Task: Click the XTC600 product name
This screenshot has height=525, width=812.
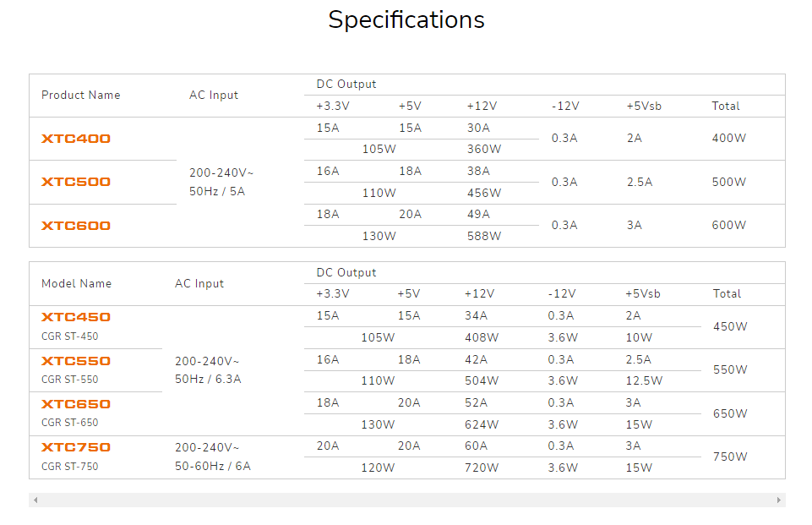Action: [76, 226]
